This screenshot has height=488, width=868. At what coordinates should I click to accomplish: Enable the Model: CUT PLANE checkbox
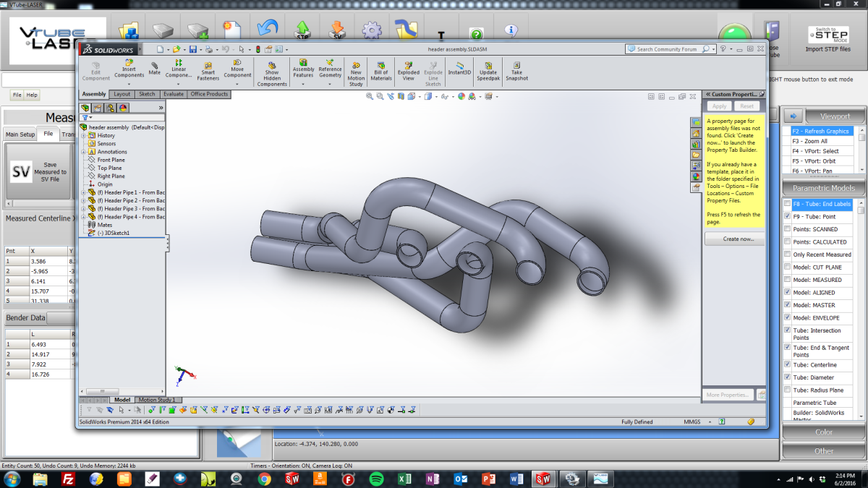pyautogui.click(x=788, y=267)
